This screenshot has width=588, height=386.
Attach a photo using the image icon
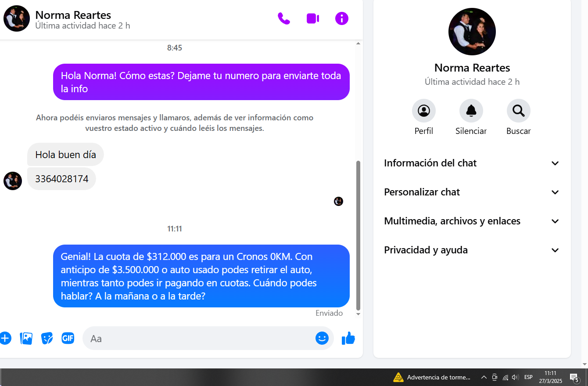[x=26, y=338]
